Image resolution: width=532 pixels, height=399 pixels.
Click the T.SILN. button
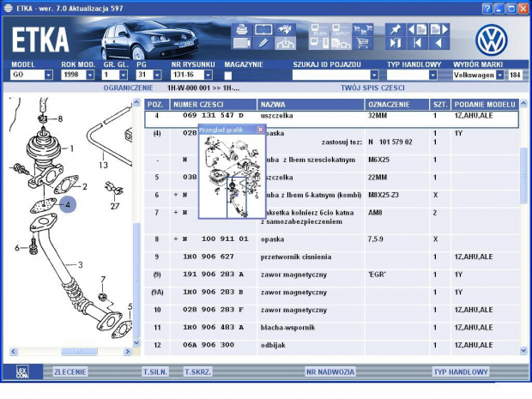pyautogui.click(x=155, y=372)
